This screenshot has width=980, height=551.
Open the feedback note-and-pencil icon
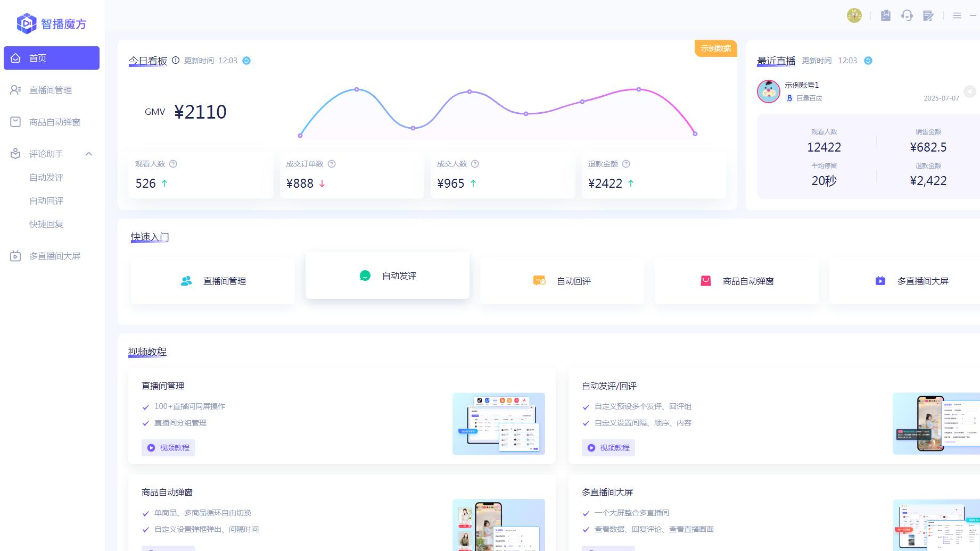928,15
